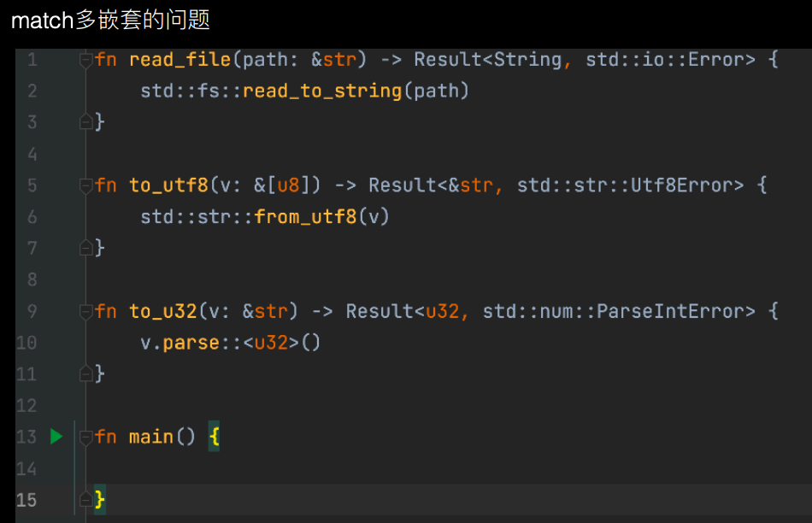The width and height of the screenshot is (812, 523).
Task: Click the fold end marker on line 3
Action: pyautogui.click(x=85, y=122)
